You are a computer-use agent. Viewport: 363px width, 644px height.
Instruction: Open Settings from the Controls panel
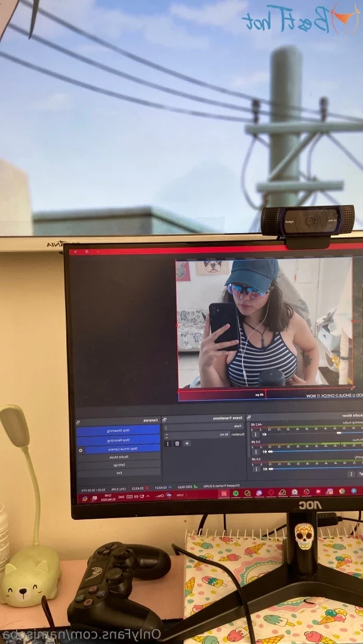click(x=118, y=465)
